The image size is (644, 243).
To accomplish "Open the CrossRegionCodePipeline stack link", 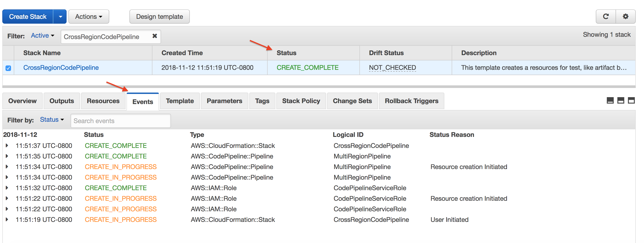I will point(61,68).
